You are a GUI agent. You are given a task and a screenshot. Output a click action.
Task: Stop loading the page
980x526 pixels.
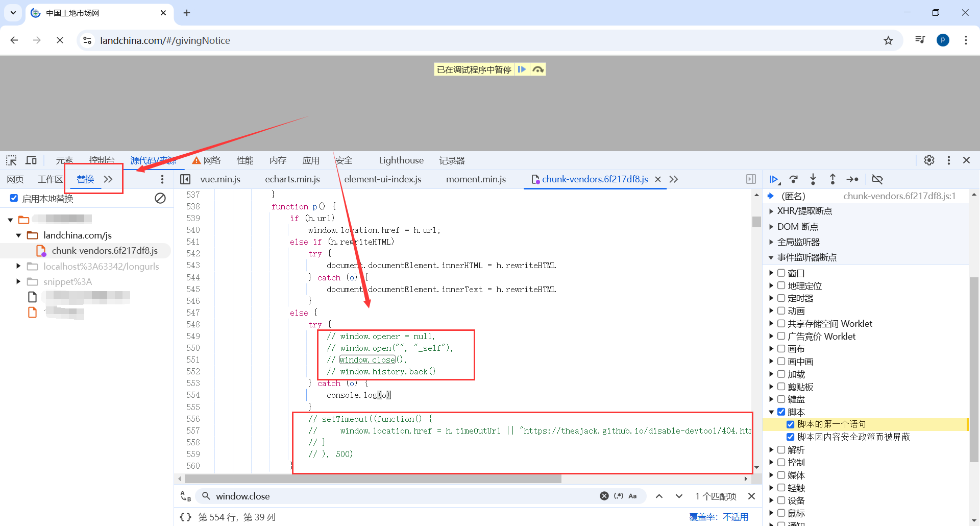pos(60,40)
